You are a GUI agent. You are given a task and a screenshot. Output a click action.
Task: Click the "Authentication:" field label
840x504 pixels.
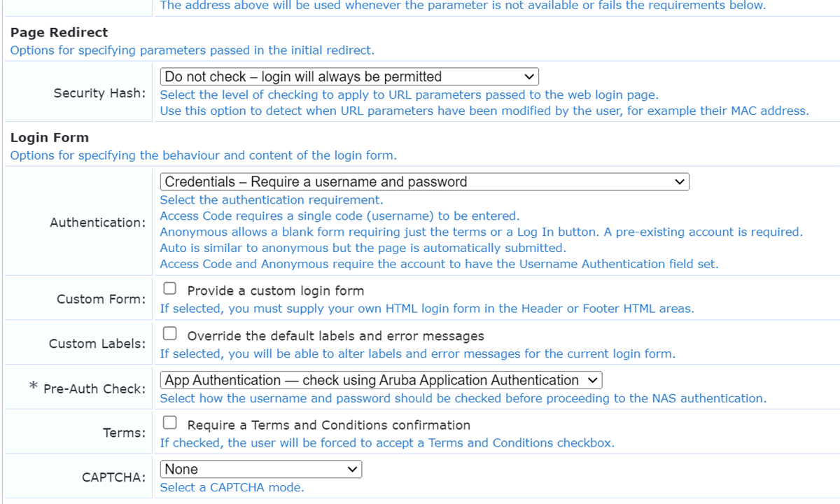coord(98,223)
